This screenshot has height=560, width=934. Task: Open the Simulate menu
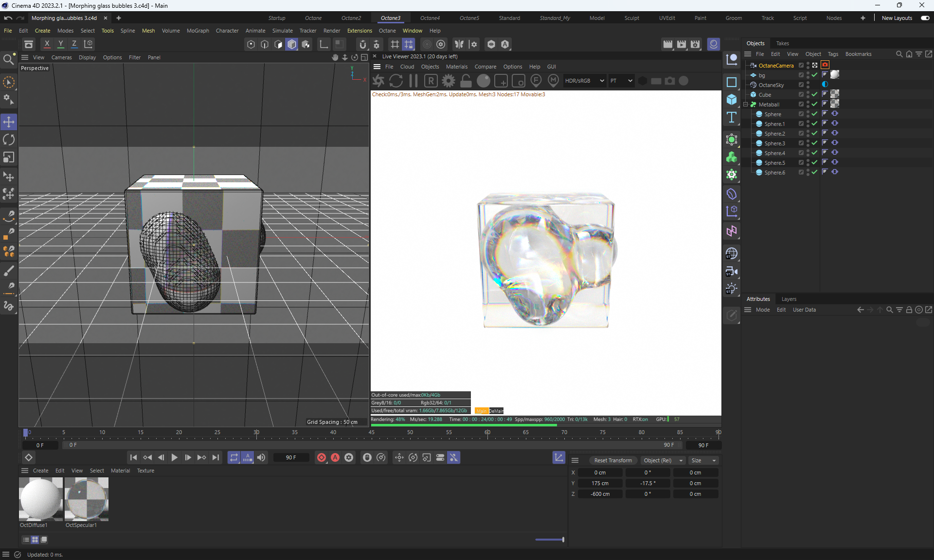pyautogui.click(x=282, y=31)
